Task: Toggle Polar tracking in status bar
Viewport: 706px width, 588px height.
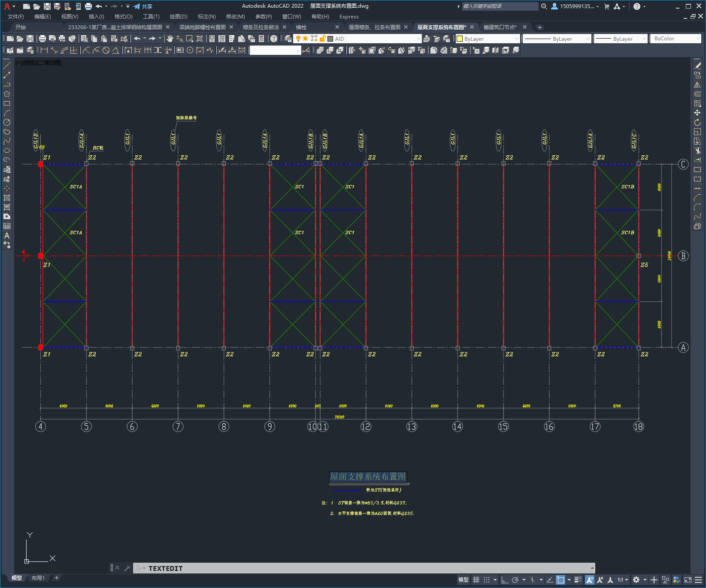Action: click(515, 580)
